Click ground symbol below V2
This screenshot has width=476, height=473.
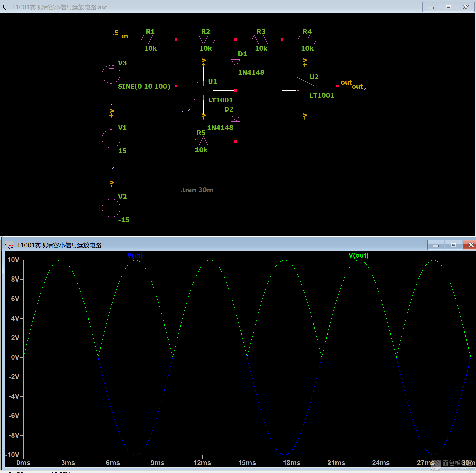pyautogui.click(x=111, y=231)
